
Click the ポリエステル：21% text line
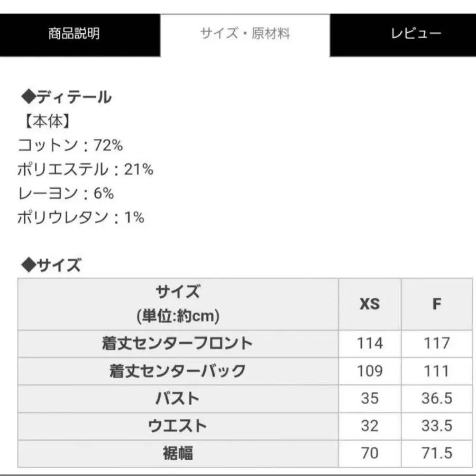85,169
